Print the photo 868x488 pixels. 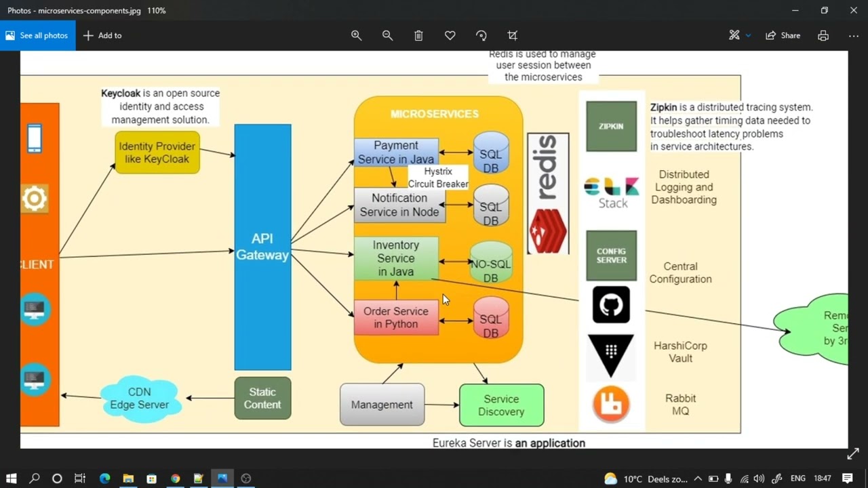(823, 35)
